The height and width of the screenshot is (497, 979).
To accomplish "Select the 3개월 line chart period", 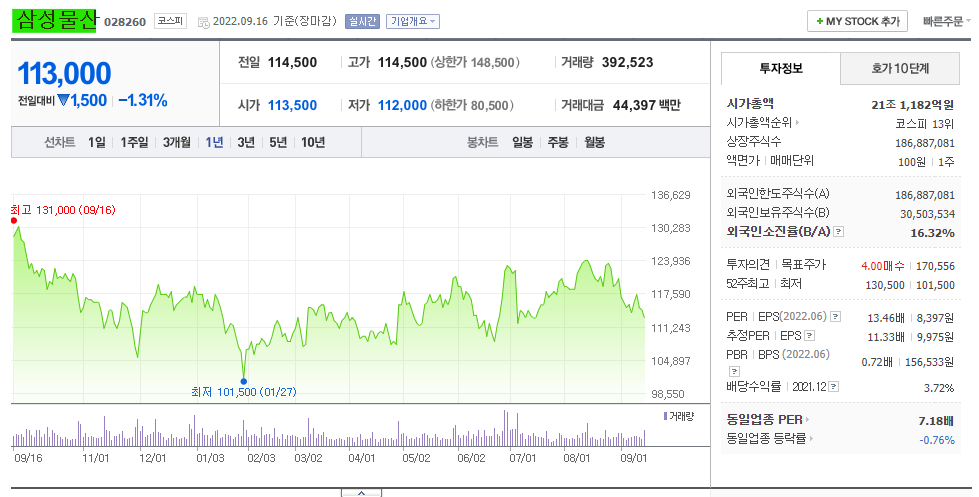I will (177, 142).
